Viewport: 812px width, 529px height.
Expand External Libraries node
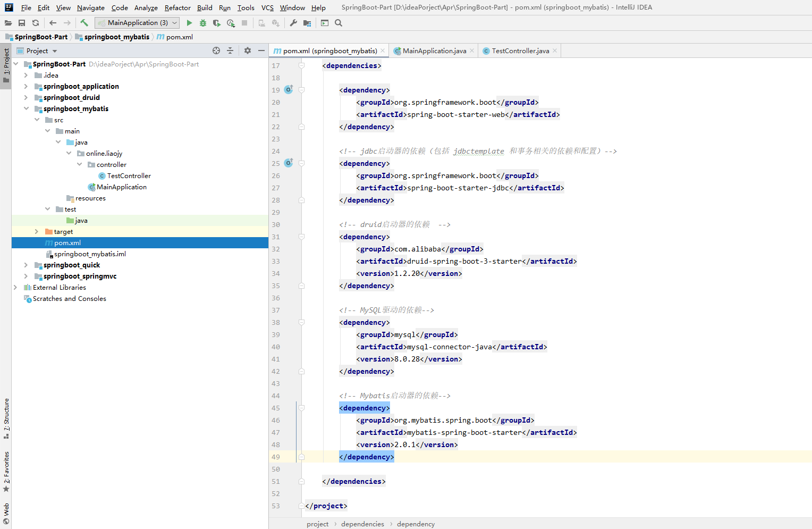pyautogui.click(x=15, y=288)
